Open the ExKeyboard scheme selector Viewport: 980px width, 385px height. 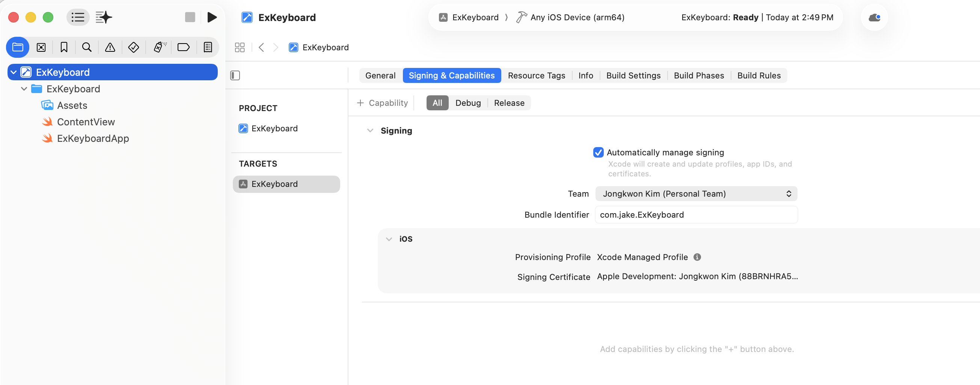pos(469,17)
